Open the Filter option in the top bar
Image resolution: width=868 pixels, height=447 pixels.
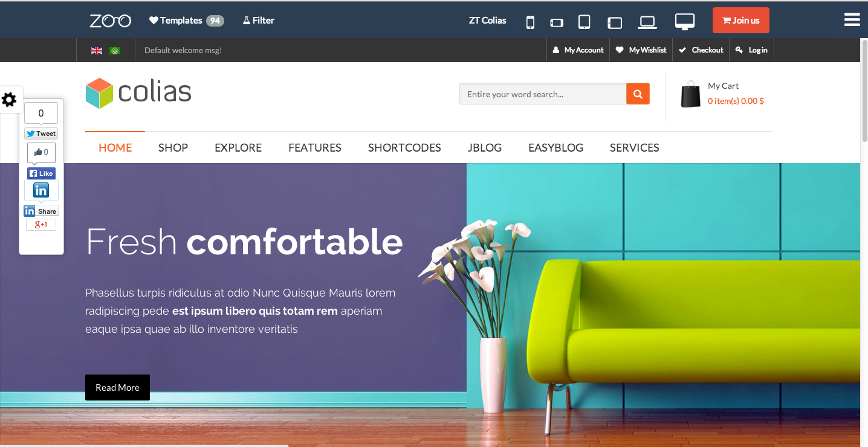259,21
